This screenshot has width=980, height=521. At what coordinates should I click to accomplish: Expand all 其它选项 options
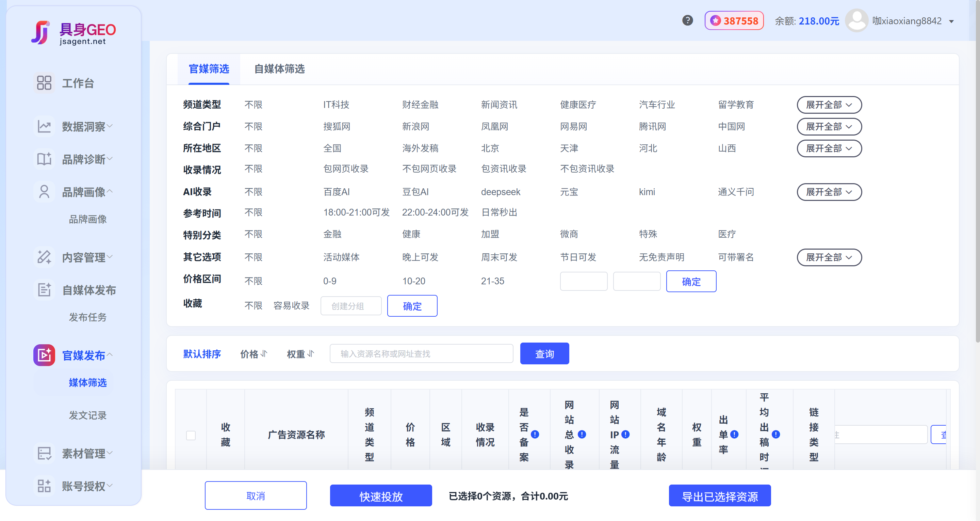tap(829, 257)
